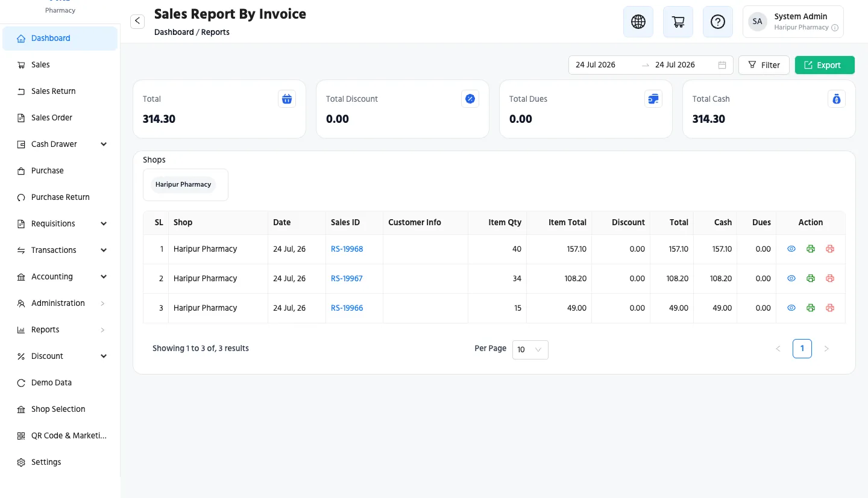Click the Filter button

pyautogui.click(x=764, y=65)
